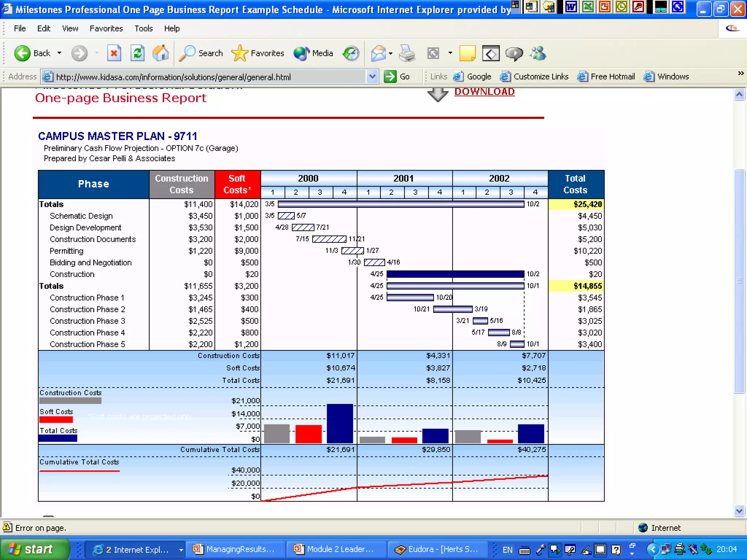This screenshot has width=747, height=560.
Task: Expand the address bar URL dropdown
Action: click(372, 77)
